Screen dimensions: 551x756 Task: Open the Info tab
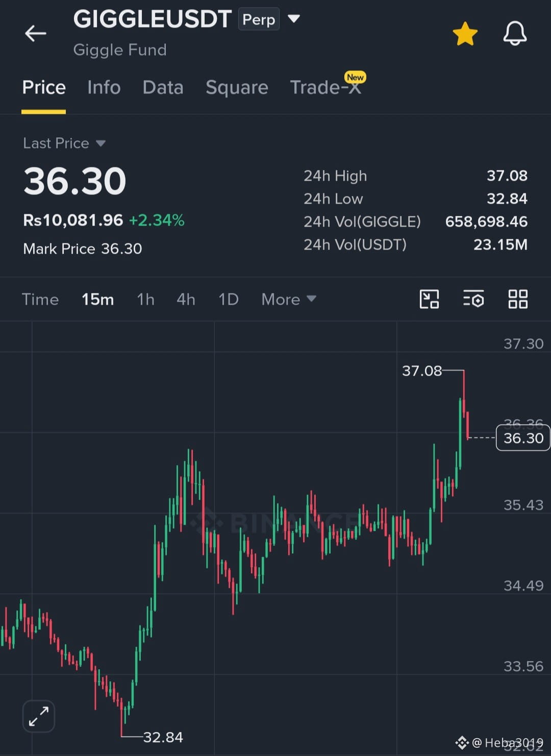pos(104,87)
